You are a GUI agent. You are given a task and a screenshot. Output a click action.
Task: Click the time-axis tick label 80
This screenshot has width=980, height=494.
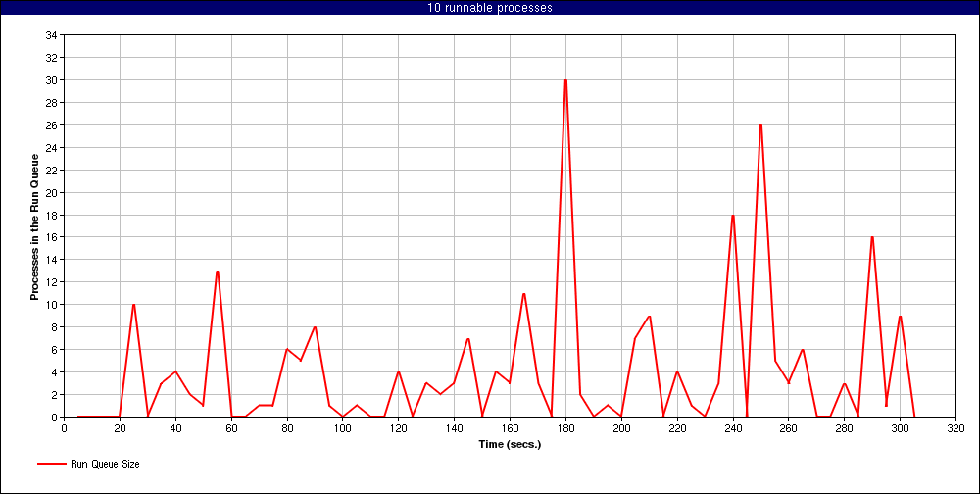[287, 428]
